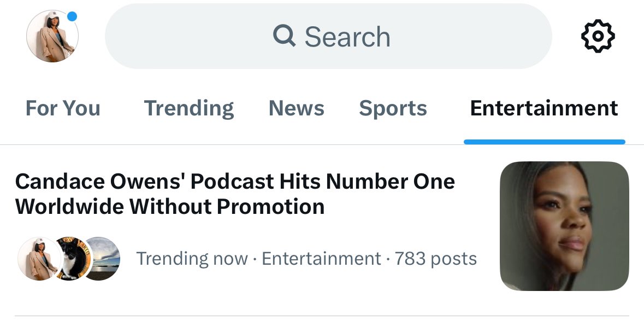Open the trending story thumbnail image
The width and height of the screenshot is (644, 326).
(x=564, y=226)
